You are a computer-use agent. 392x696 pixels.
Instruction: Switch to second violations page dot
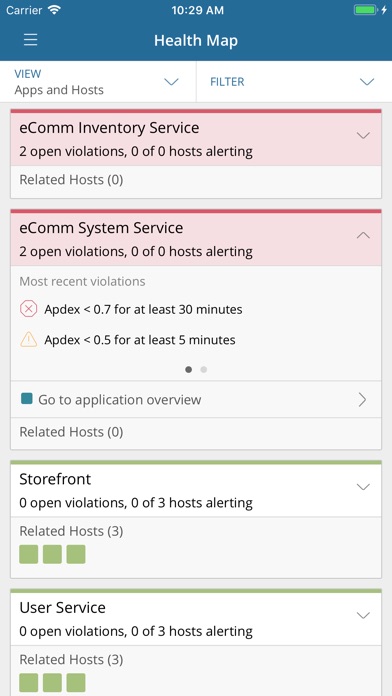(203, 369)
